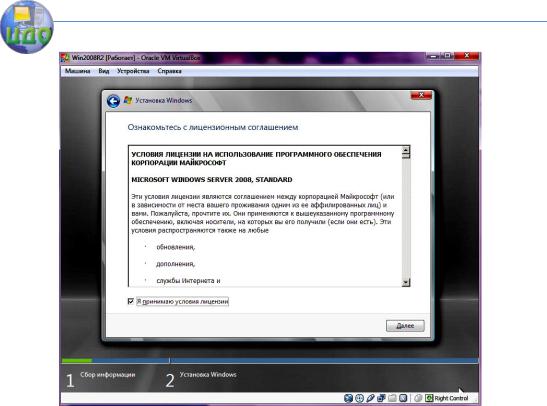Open the Вид menu

[x=104, y=71]
